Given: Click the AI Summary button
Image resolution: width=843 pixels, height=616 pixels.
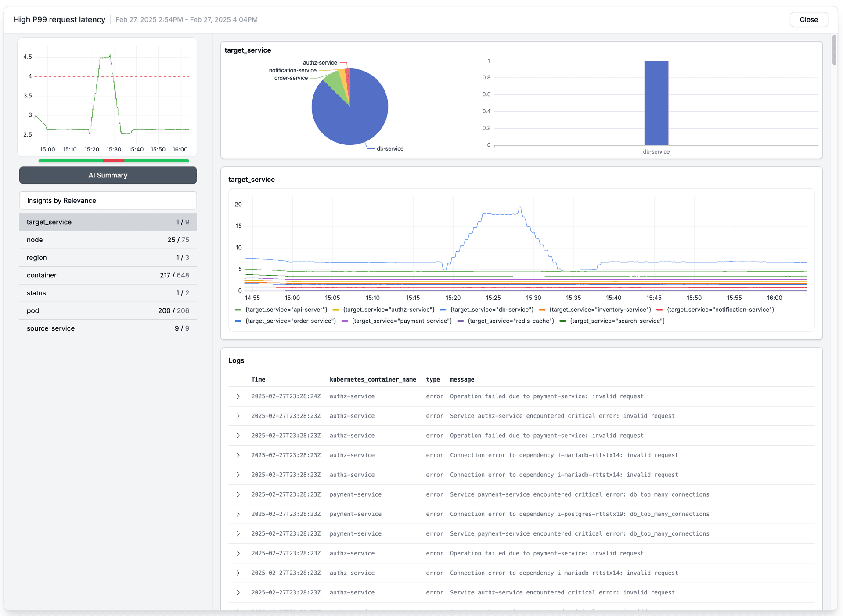Looking at the screenshot, I should tap(108, 175).
